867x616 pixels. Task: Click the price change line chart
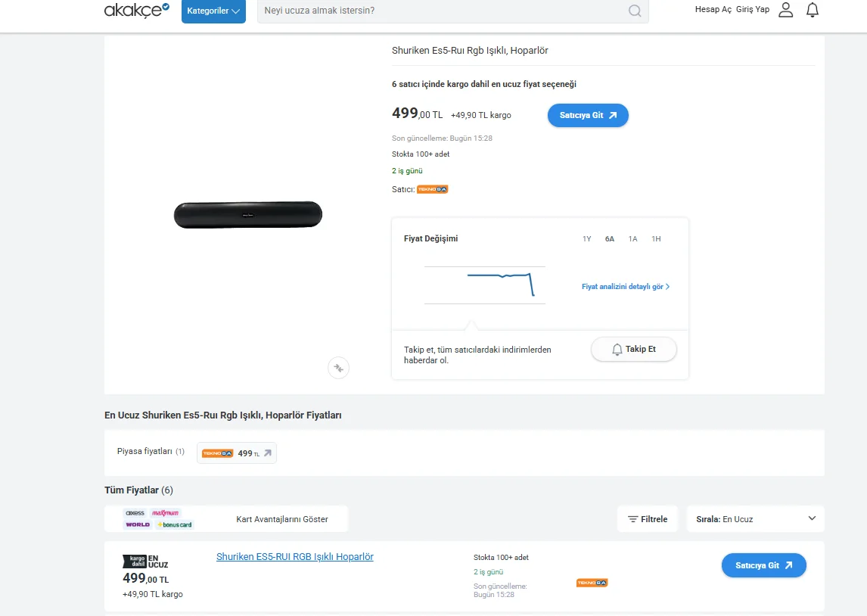485,285
